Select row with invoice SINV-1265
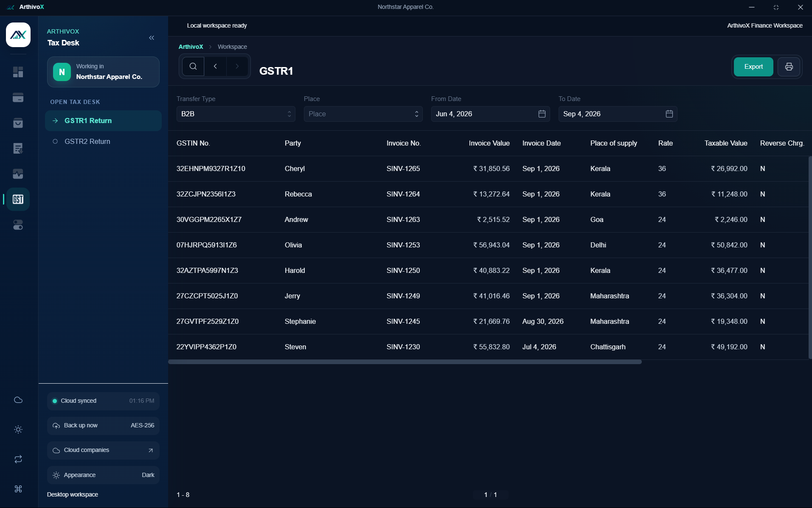This screenshot has width=812, height=508. pos(403,169)
